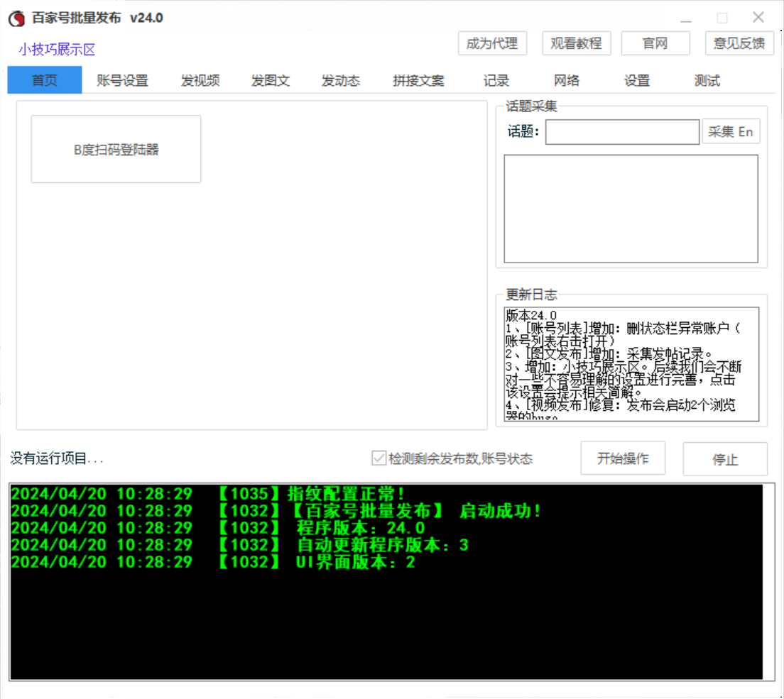Click the 成为代理 button
The image size is (784, 699).
pyautogui.click(x=492, y=43)
